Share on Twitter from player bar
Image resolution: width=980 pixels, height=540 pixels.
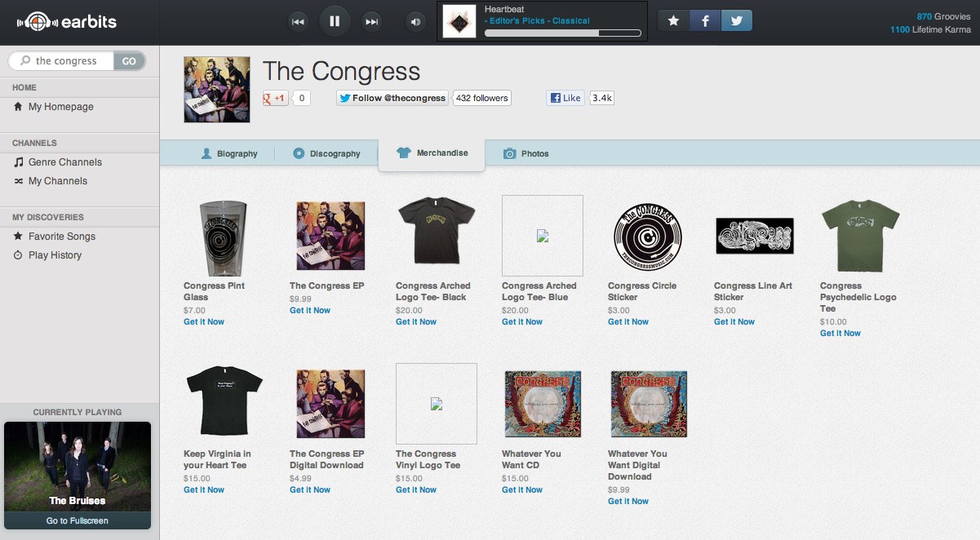[x=737, y=21]
